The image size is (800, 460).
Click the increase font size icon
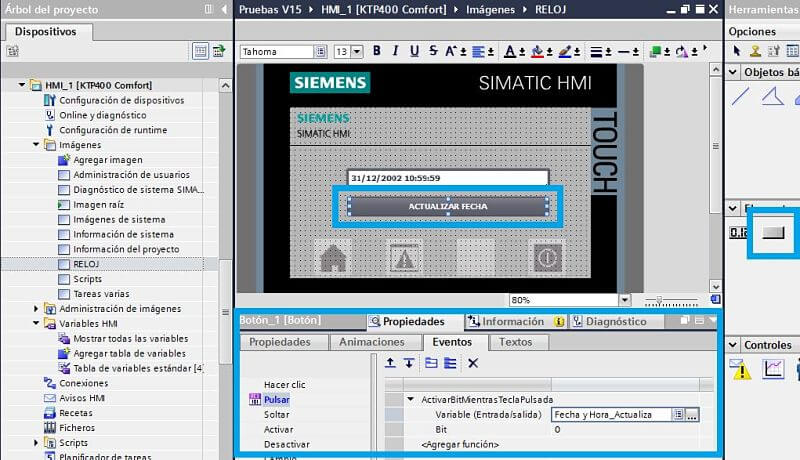(451, 51)
